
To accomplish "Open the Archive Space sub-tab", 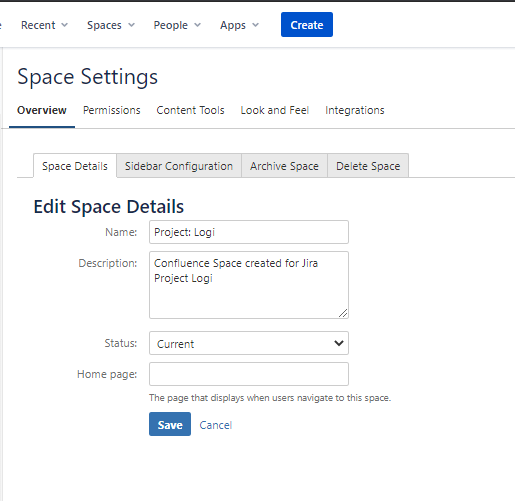I will [x=284, y=166].
